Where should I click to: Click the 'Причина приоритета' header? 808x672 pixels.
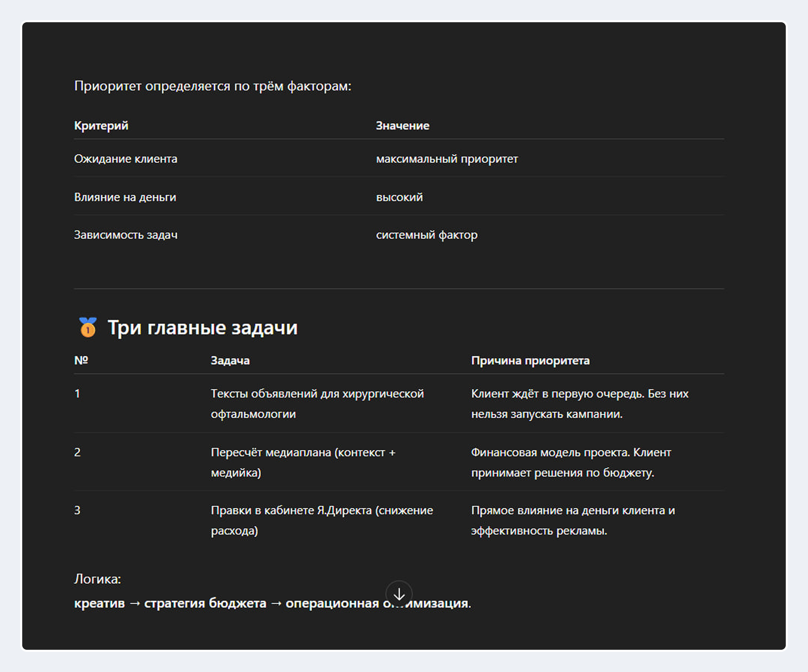(x=530, y=360)
